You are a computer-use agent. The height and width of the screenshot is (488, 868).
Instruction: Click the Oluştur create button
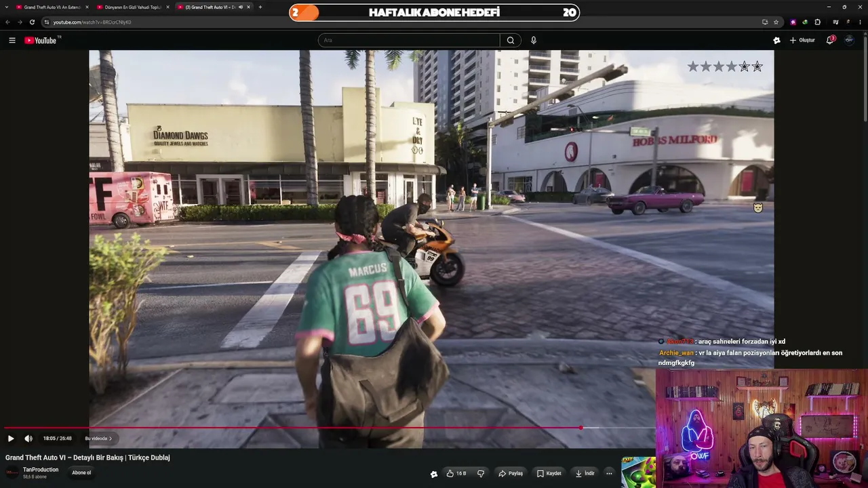[802, 40]
